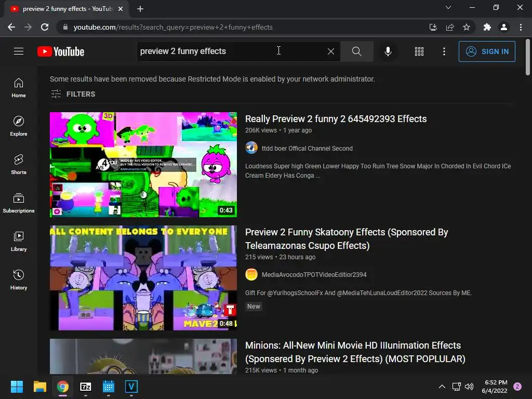The height and width of the screenshot is (399, 532).
Task: Open YouTube settings three-dot menu
Action: point(444,51)
